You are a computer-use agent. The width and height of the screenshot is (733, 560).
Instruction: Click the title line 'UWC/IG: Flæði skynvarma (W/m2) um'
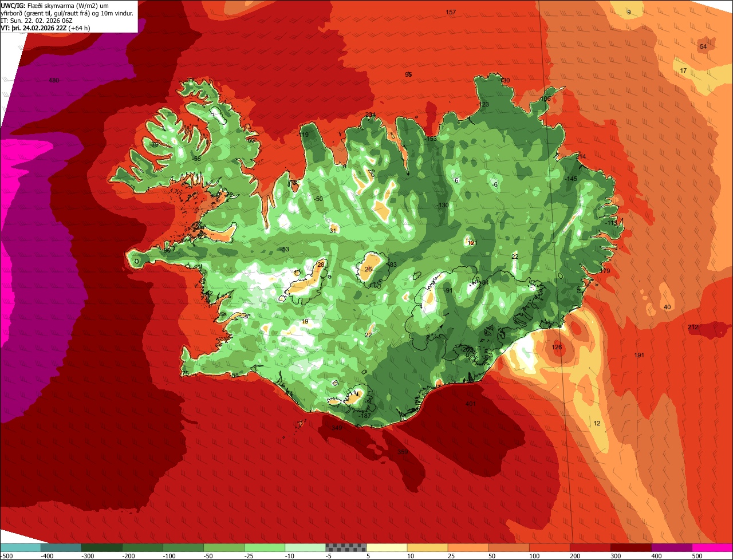point(54,5)
